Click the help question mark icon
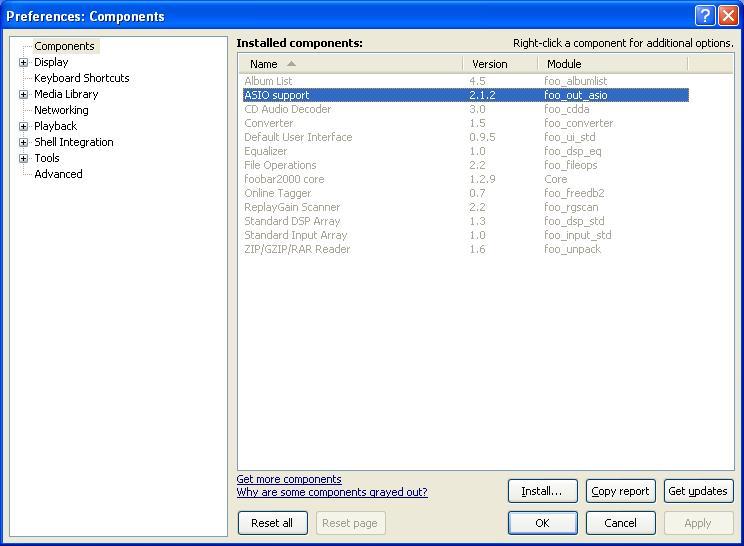This screenshot has width=744, height=546. tap(705, 16)
